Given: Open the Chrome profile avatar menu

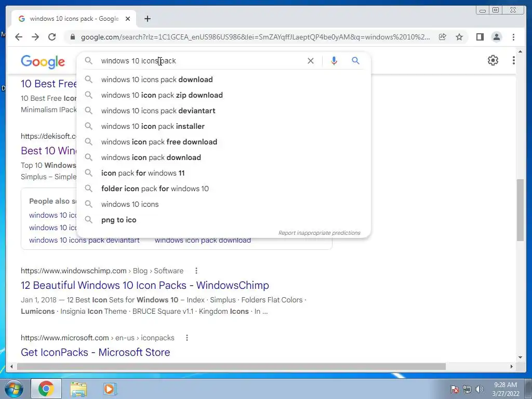Looking at the screenshot, I should point(497,37).
